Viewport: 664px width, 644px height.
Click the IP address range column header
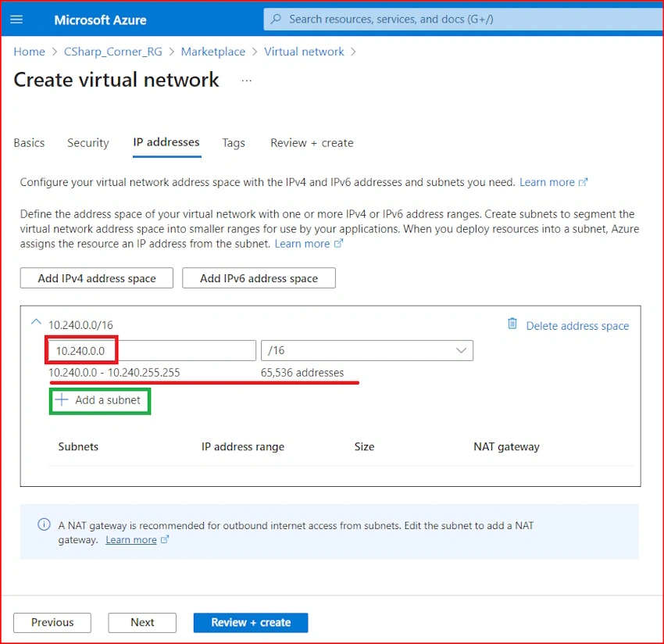pos(243,446)
